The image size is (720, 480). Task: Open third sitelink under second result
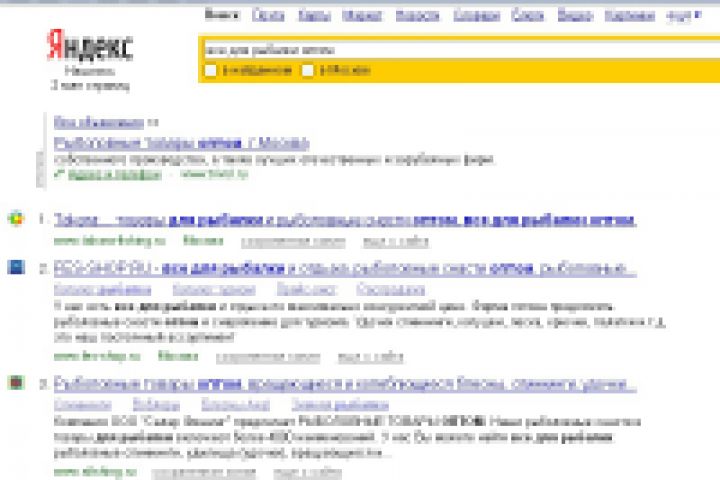[x=306, y=289]
